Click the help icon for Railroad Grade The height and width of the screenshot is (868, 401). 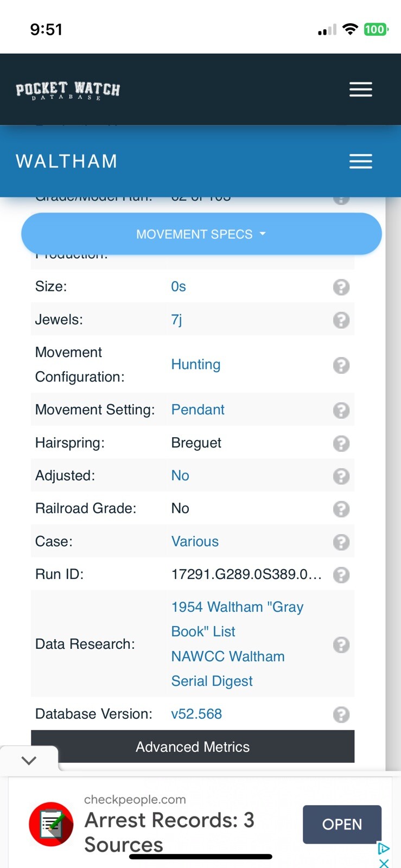tap(341, 509)
